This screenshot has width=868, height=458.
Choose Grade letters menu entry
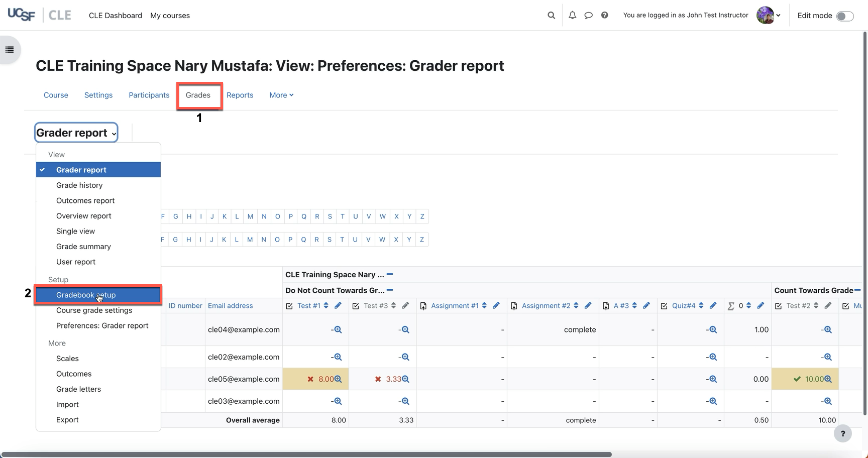[x=98, y=389]
